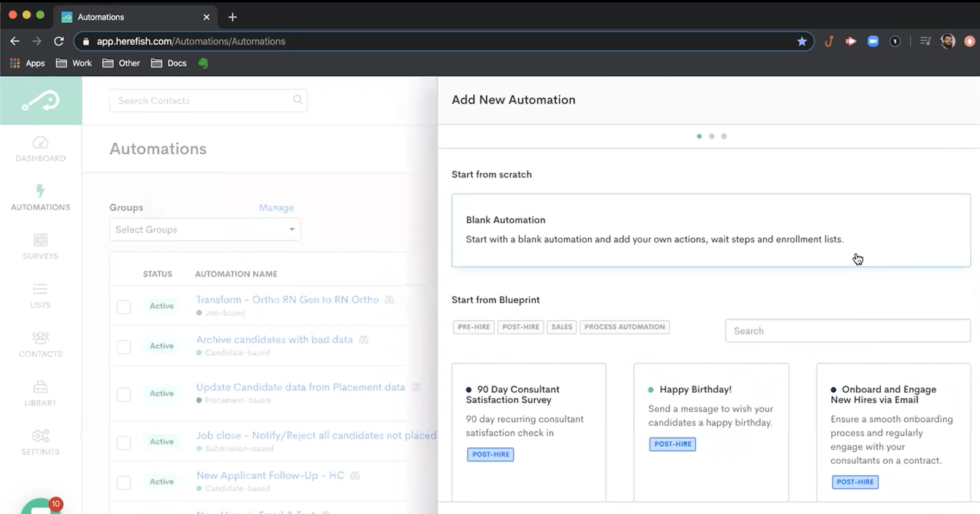Image resolution: width=980 pixels, height=514 pixels.
Task: Open the chat widget with 10 notifications
Action: 40,508
